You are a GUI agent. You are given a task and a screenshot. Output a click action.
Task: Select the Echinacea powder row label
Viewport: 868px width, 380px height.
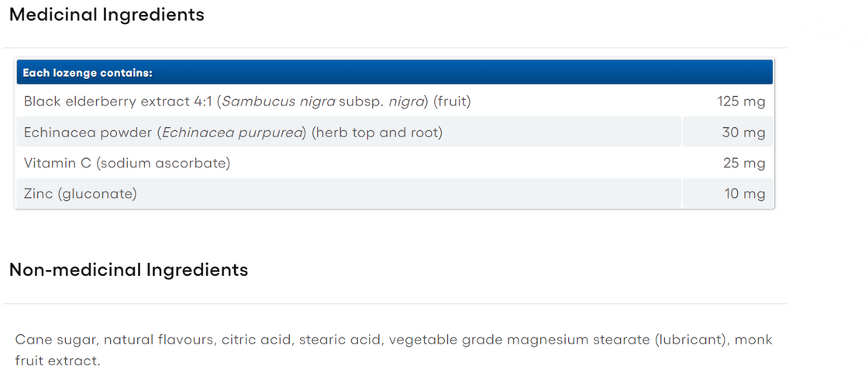[x=88, y=133]
